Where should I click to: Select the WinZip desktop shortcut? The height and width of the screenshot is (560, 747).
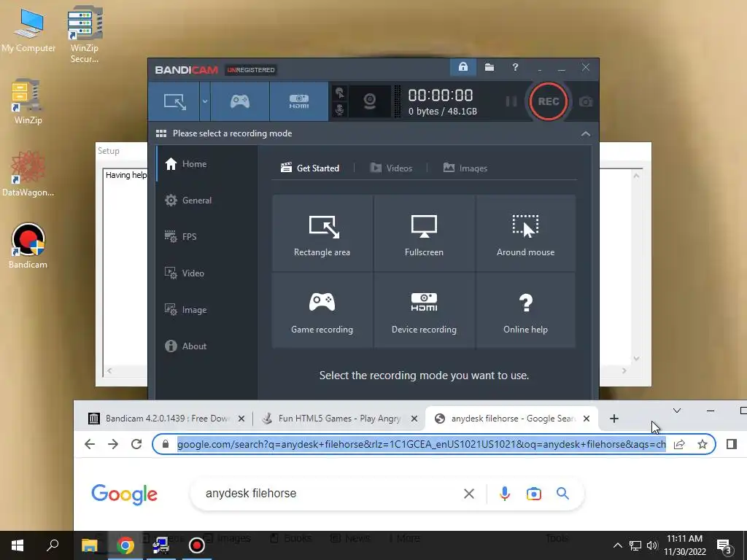coord(28,102)
